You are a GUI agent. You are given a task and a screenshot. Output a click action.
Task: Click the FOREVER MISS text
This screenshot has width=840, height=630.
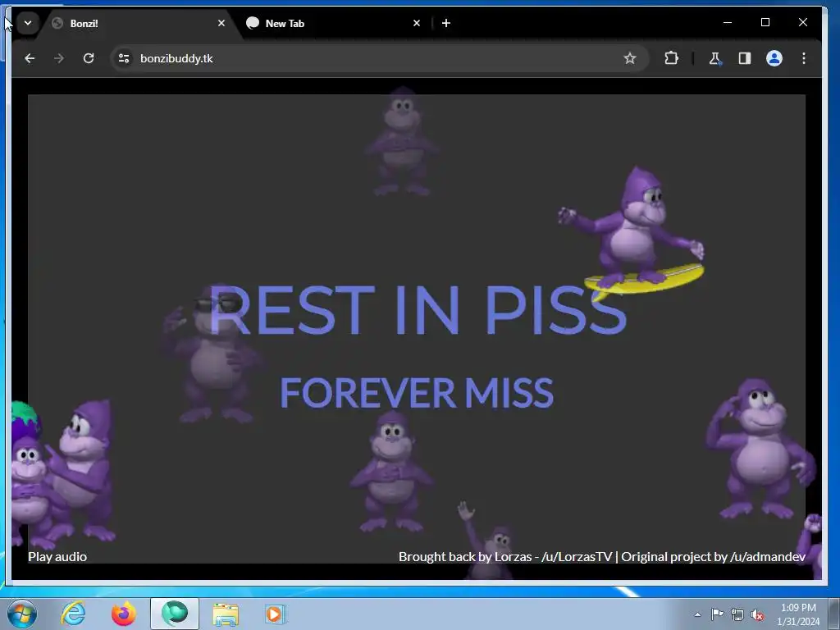[417, 393]
